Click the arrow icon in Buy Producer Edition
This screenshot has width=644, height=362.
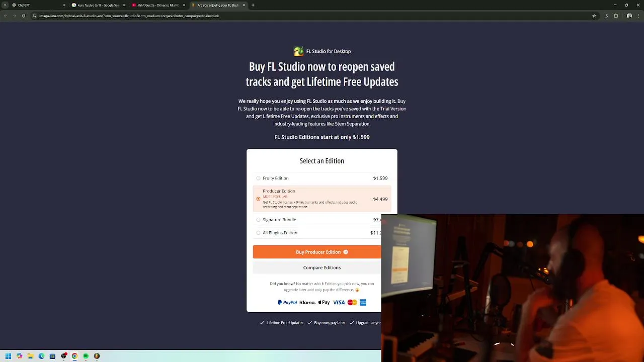[345, 252]
